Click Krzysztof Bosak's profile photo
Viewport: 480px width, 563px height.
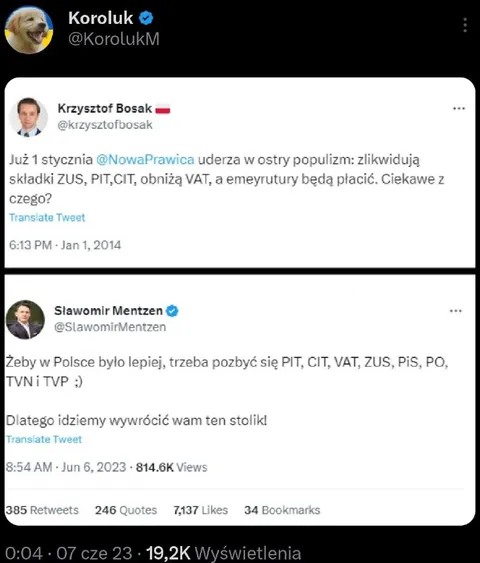(28, 117)
